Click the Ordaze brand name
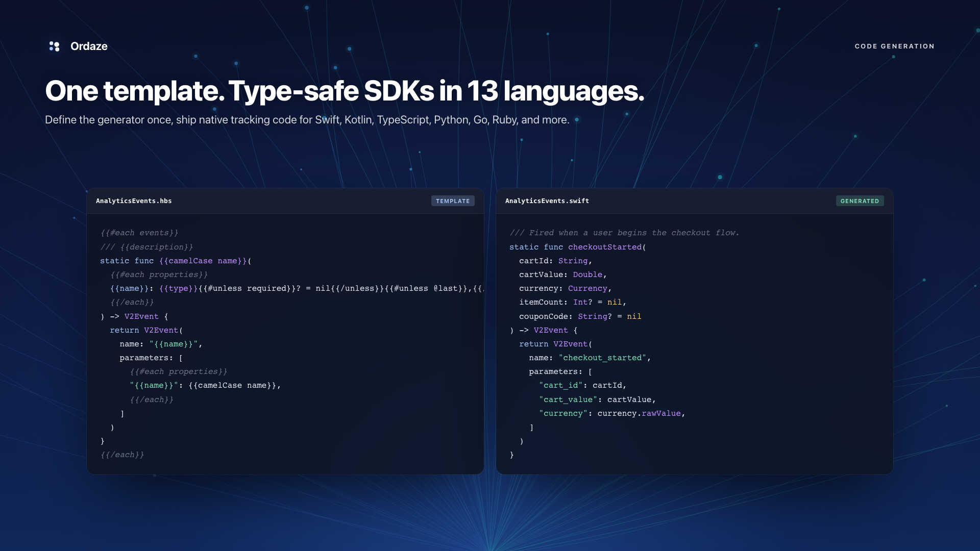Image resolution: width=980 pixels, height=551 pixels. coord(89,46)
